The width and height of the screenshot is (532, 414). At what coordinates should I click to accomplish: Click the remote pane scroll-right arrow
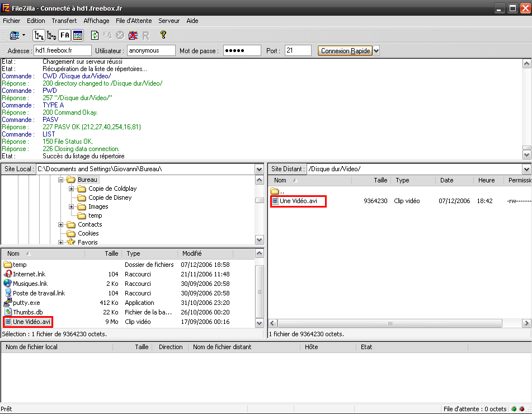(526, 323)
